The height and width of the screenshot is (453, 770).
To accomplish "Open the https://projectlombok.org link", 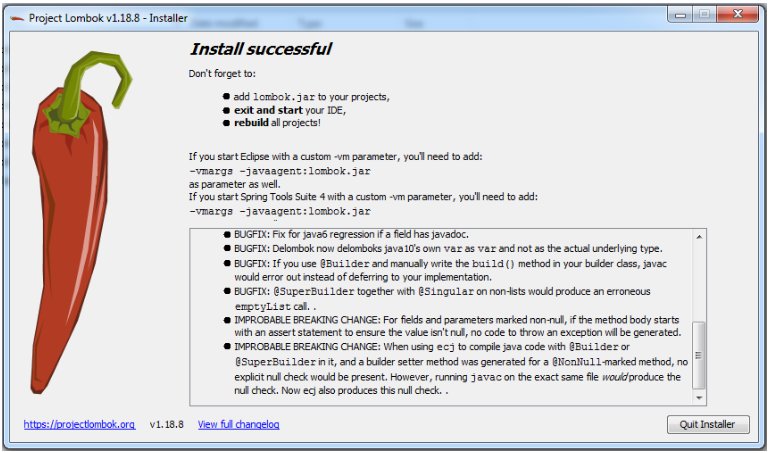I will (79, 425).
